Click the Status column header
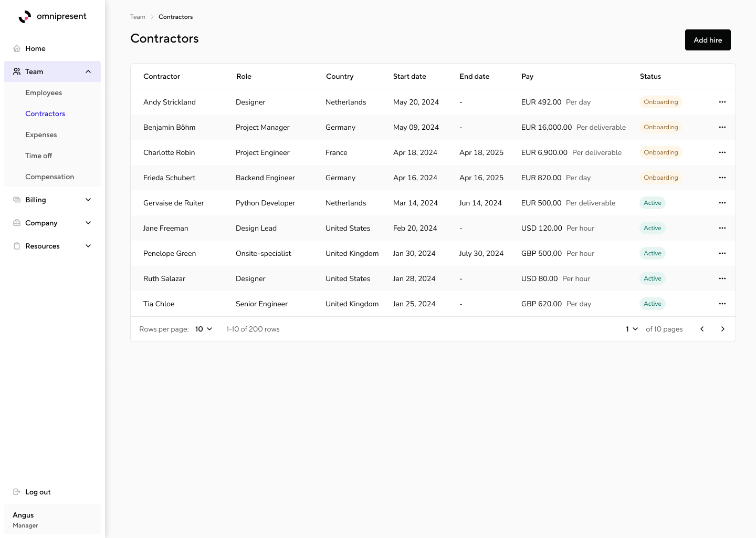This screenshot has height=538, width=756. pos(650,76)
